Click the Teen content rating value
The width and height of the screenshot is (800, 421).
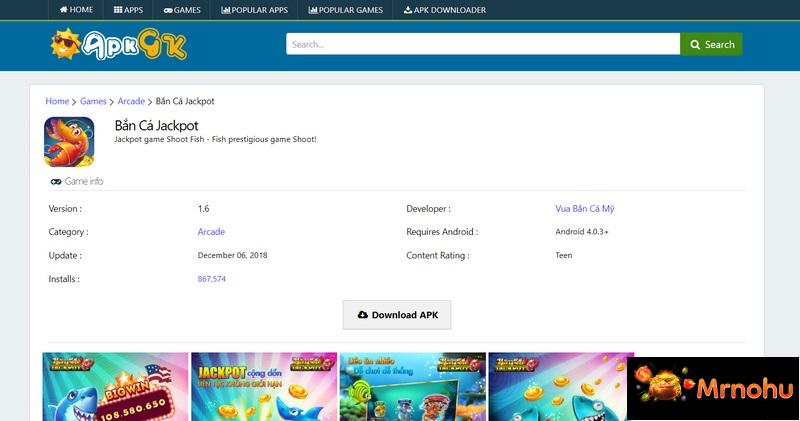pos(564,255)
